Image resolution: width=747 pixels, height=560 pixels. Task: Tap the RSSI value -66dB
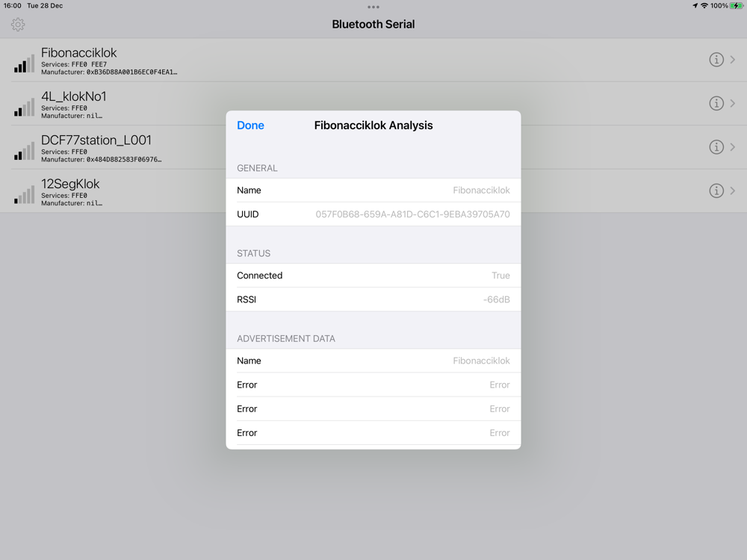click(x=497, y=299)
